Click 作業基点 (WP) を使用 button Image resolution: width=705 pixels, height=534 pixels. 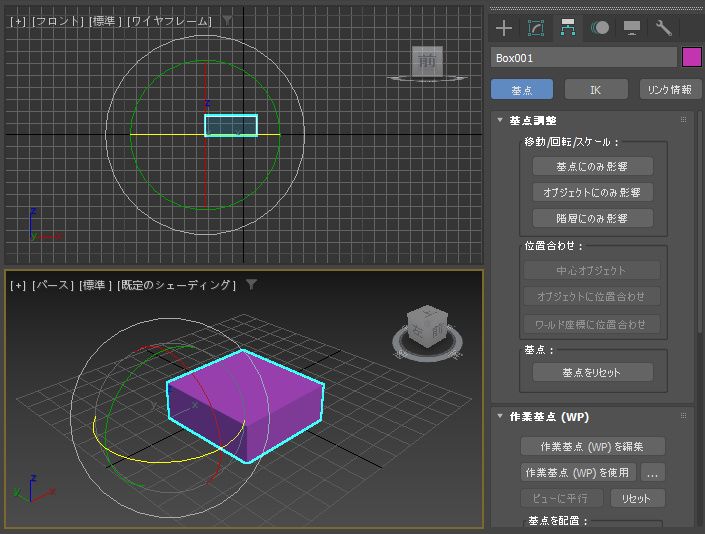[578, 472]
